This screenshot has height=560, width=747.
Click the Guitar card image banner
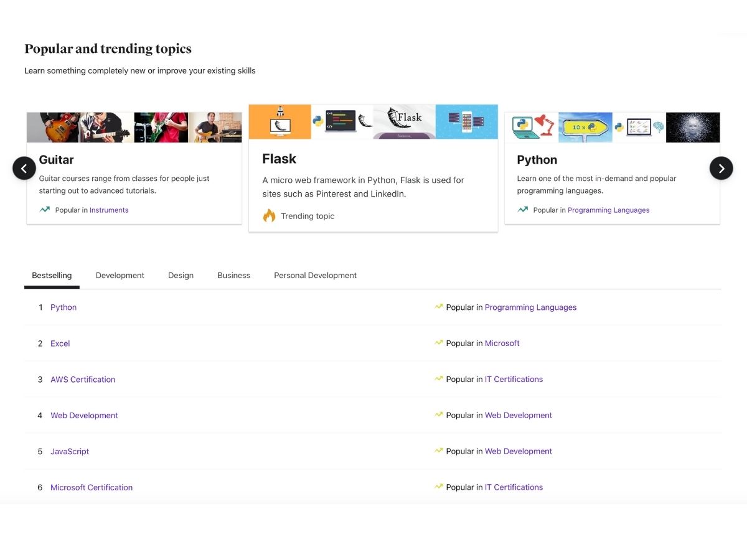pos(134,128)
